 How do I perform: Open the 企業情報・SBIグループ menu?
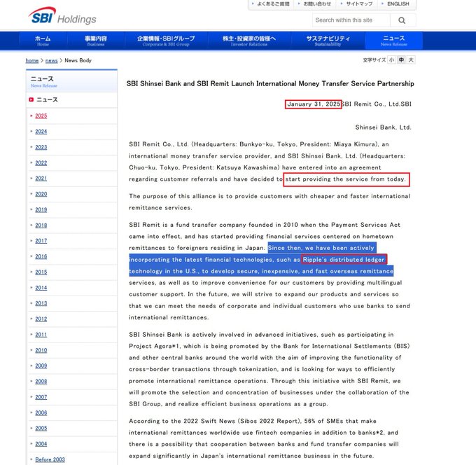pos(166,41)
